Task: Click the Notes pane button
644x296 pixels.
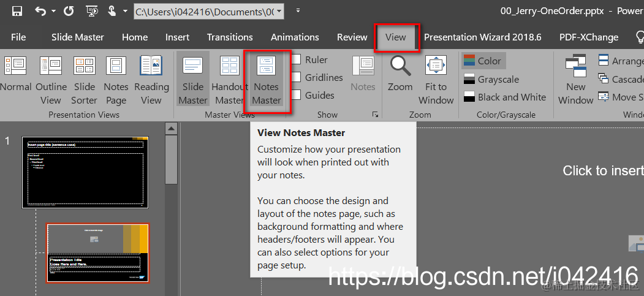Action: point(363,74)
